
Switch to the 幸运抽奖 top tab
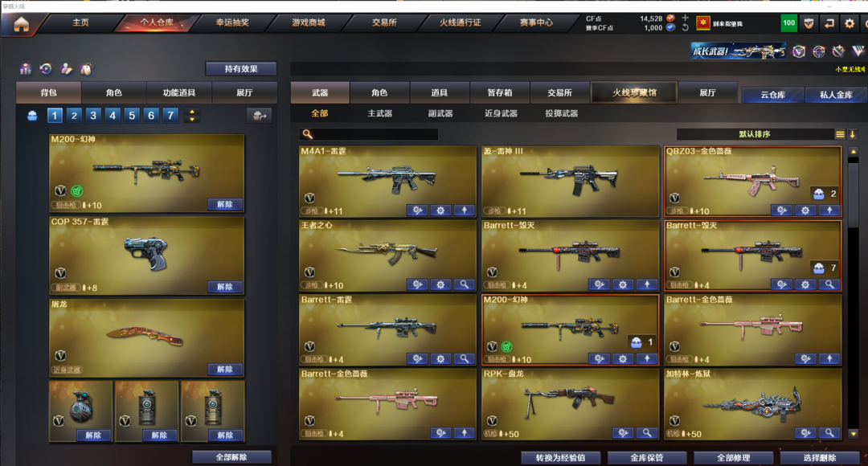pos(232,22)
